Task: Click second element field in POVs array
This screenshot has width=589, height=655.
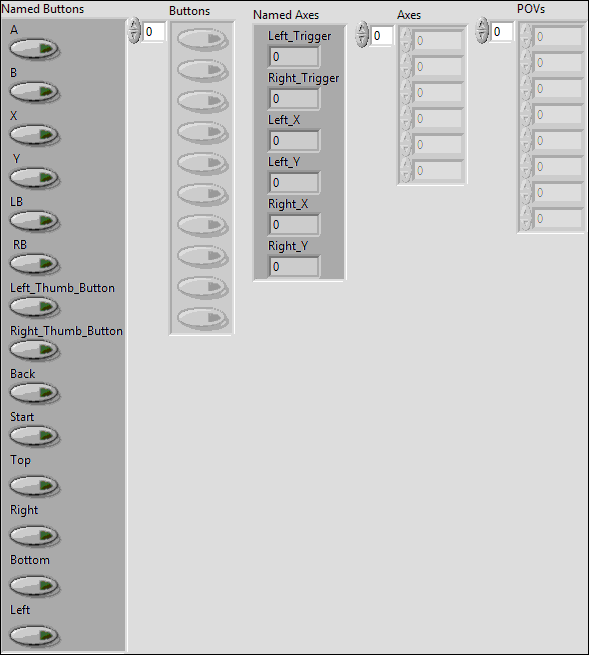Action: click(559, 63)
